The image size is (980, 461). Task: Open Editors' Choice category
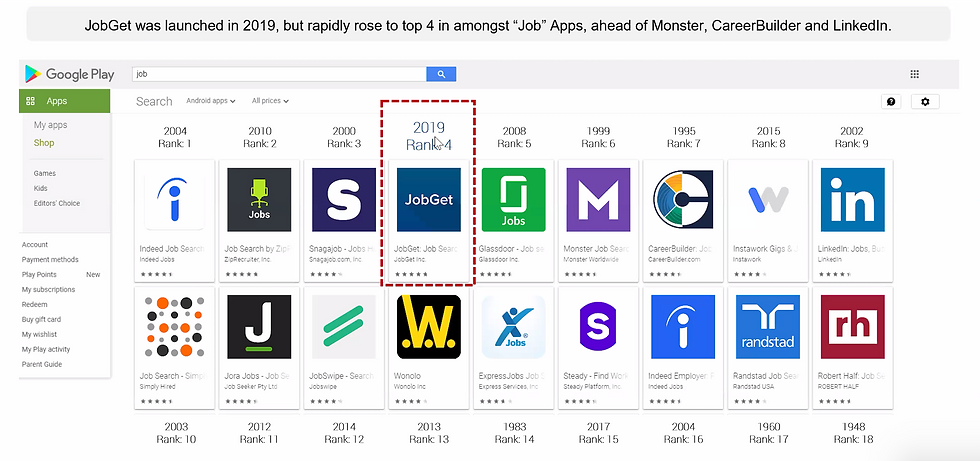coord(57,204)
